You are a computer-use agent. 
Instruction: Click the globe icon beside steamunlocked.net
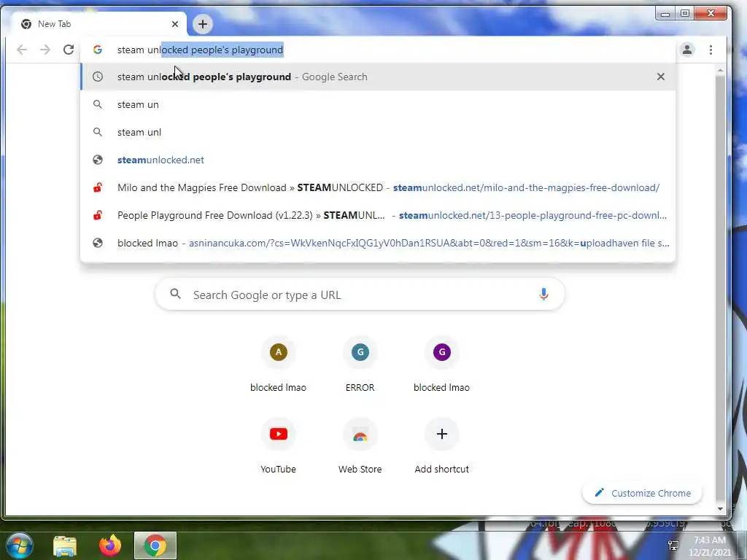coord(98,160)
